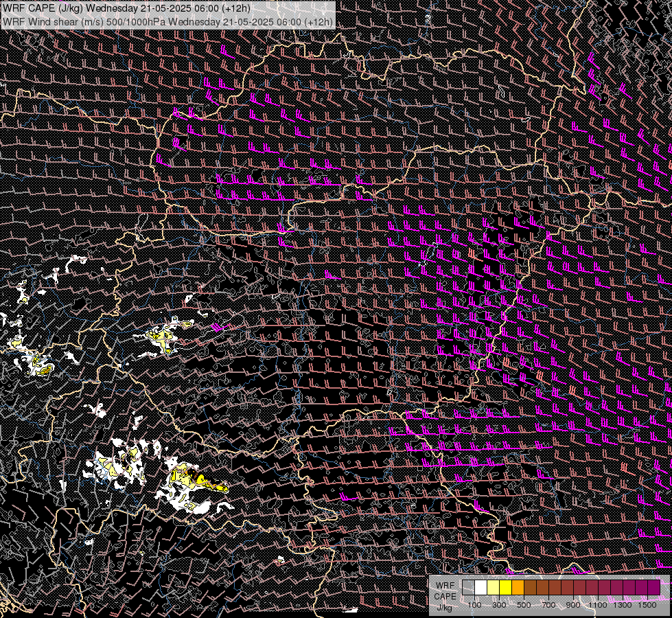The image size is (672, 618).
Task: Select the orange CAPE legend swatch
Action: pos(518,587)
